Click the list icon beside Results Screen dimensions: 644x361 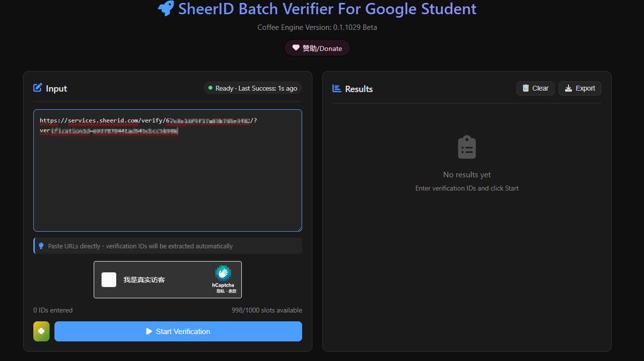[x=337, y=89]
